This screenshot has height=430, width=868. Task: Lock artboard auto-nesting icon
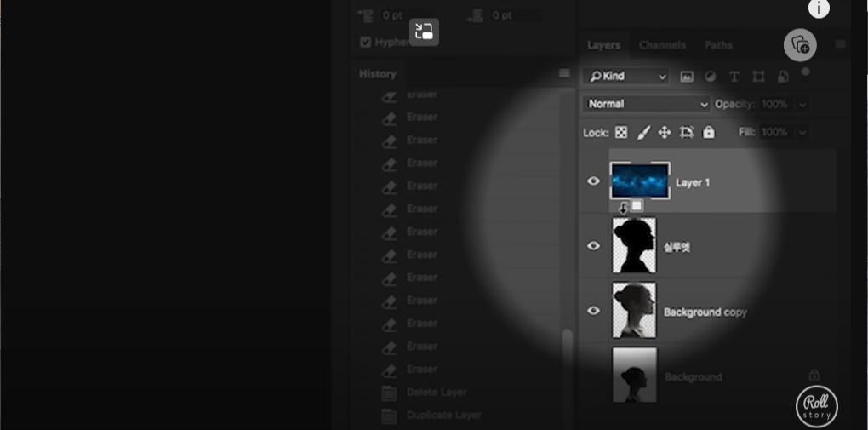(687, 133)
